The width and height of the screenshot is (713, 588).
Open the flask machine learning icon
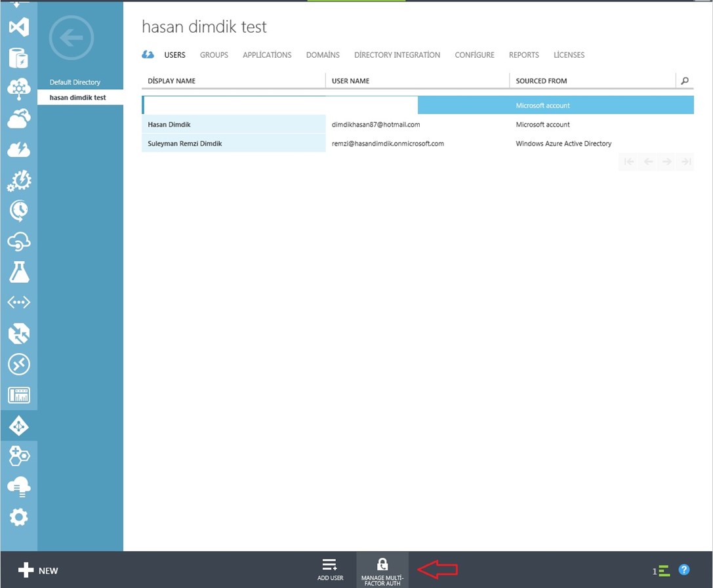(x=18, y=272)
